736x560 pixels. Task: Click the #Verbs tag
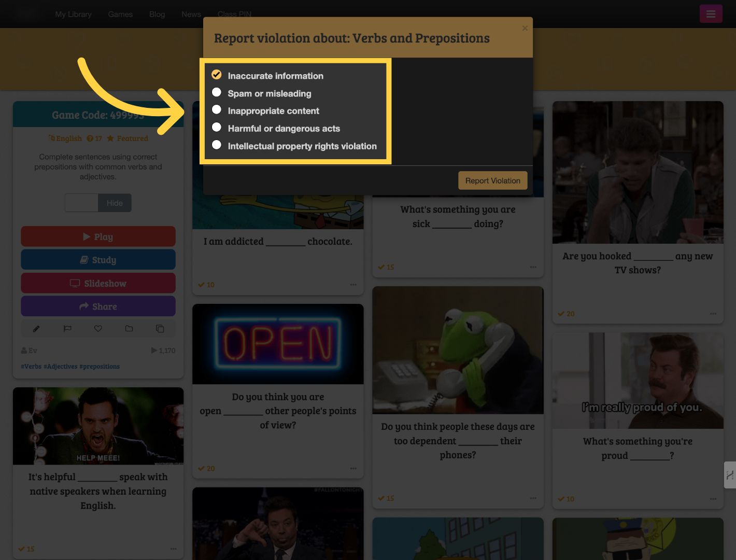click(x=31, y=367)
